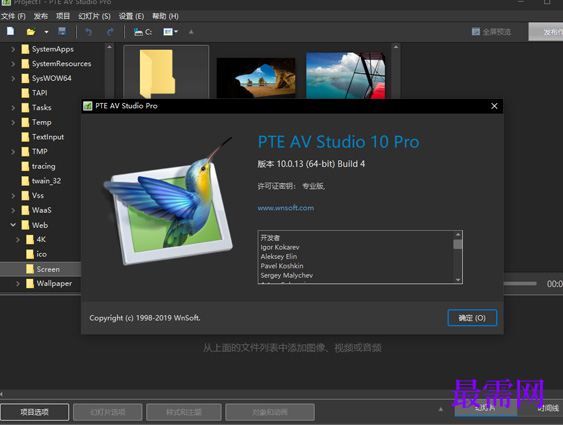Click the New project icon

click(x=10, y=32)
